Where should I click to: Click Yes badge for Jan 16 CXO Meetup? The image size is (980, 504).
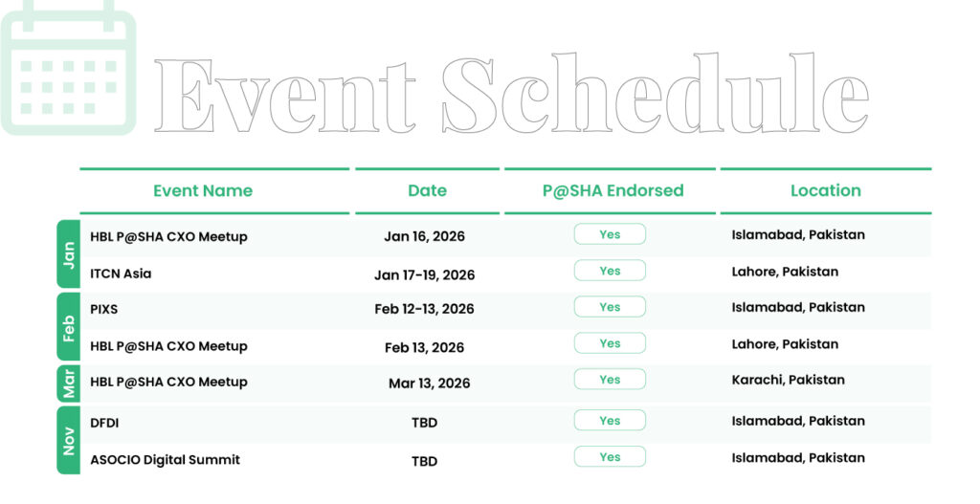[610, 234]
